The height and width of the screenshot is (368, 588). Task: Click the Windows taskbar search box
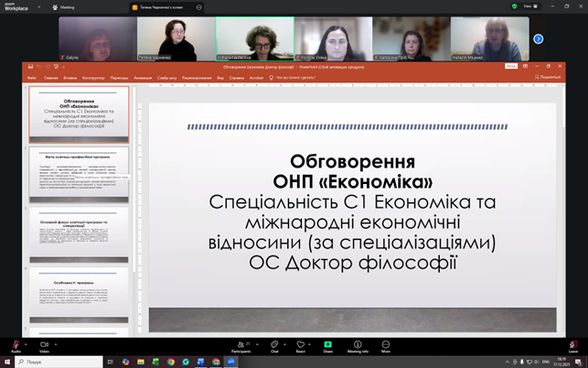pos(55,362)
